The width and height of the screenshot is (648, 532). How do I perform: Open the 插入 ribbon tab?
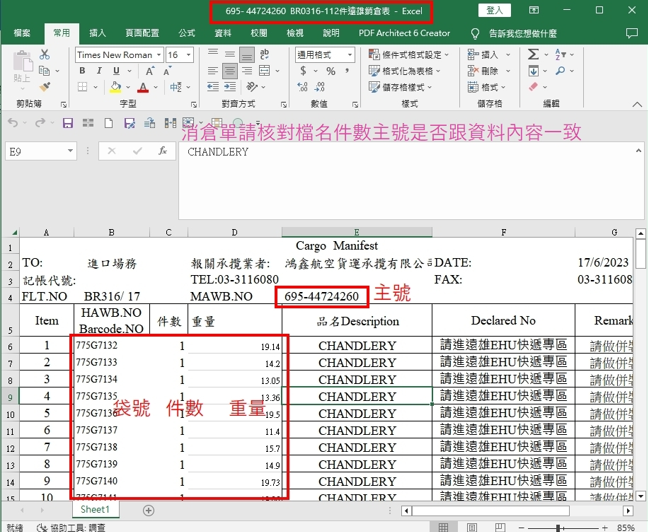click(98, 32)
